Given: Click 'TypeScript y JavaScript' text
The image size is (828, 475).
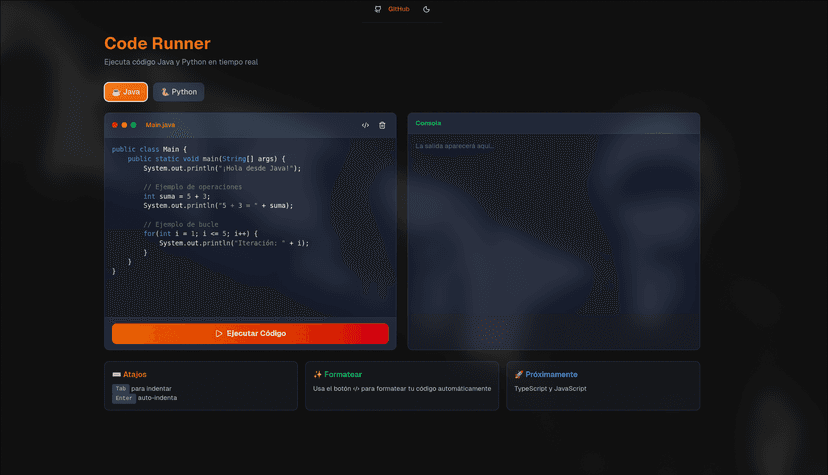Looking at the screenshot, I should tap(550, 388).
